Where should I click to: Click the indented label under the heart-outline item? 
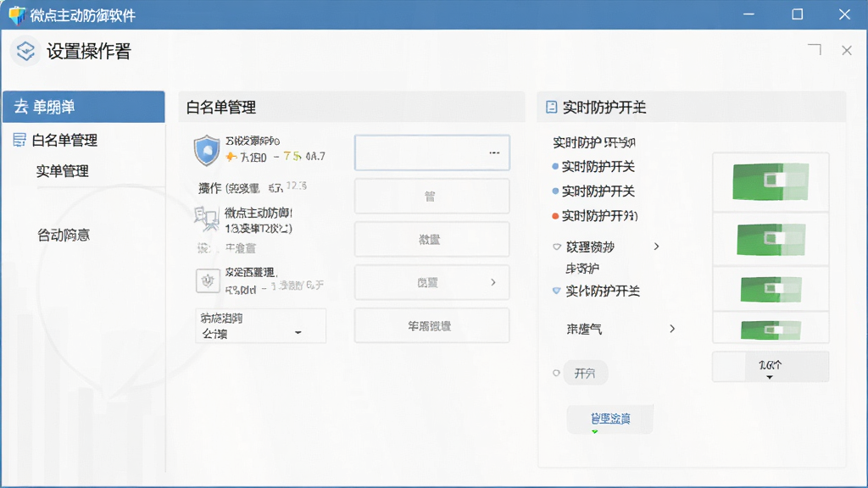click(582, 269)
